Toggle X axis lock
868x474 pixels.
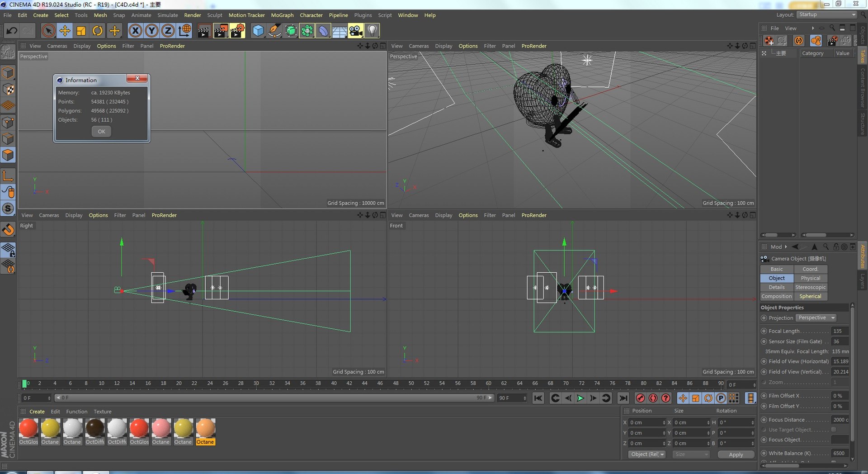click(135, 31)
